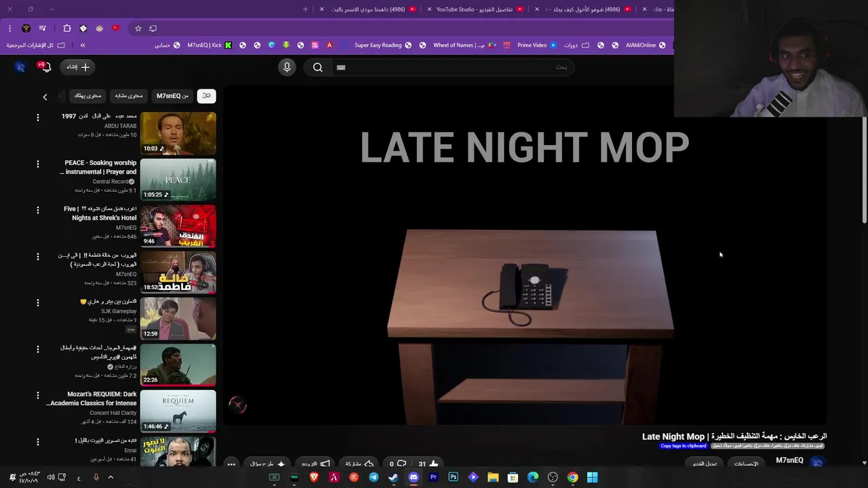This screenshot has height=488, width=868.
Task: Open the media control playlist icon
Action: click(x=42, y=28)
